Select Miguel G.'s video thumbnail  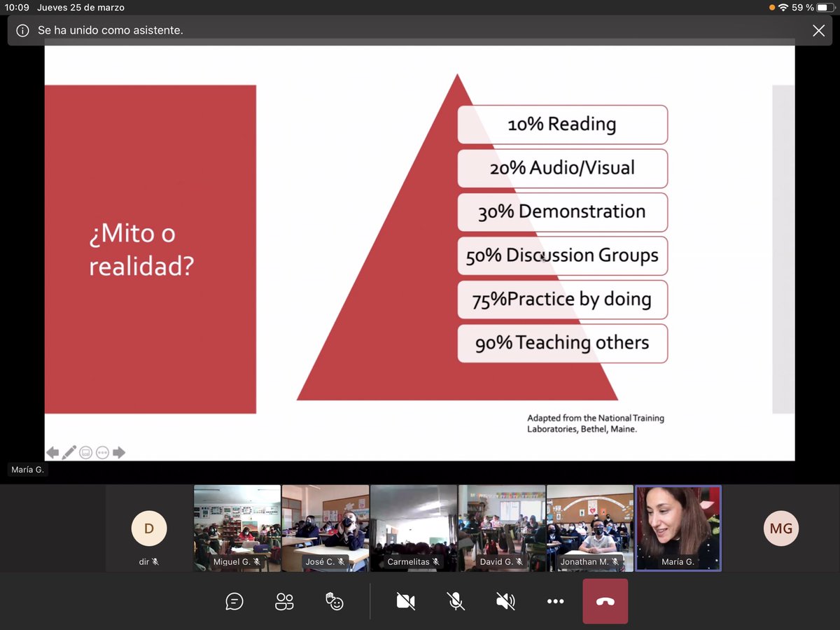pos(237,528)
